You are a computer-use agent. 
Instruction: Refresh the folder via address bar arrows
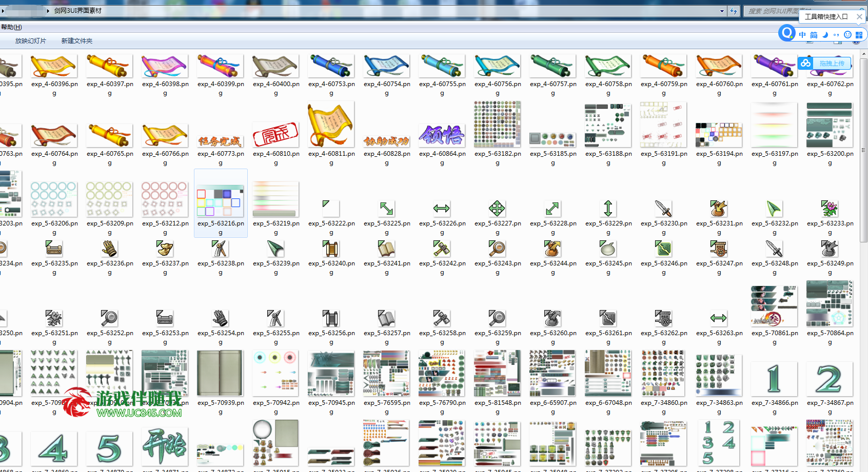click(x=734, y=11)
